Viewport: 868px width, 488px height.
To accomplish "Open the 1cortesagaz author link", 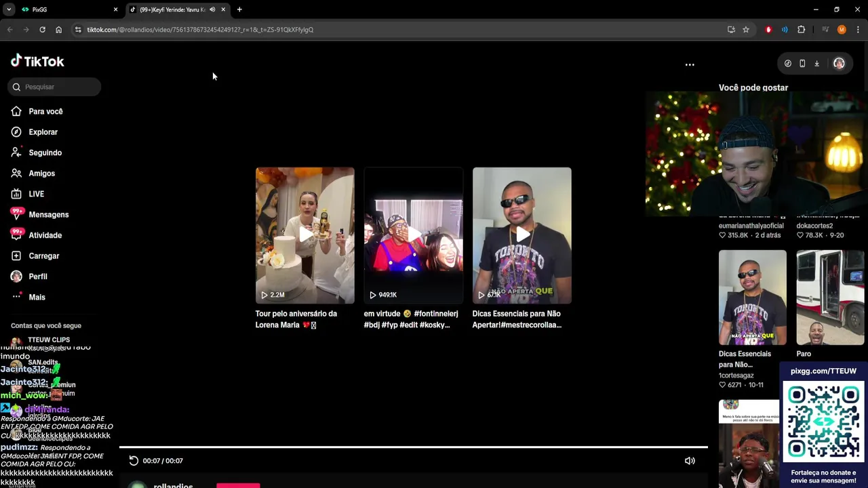I will coord(736,375).
